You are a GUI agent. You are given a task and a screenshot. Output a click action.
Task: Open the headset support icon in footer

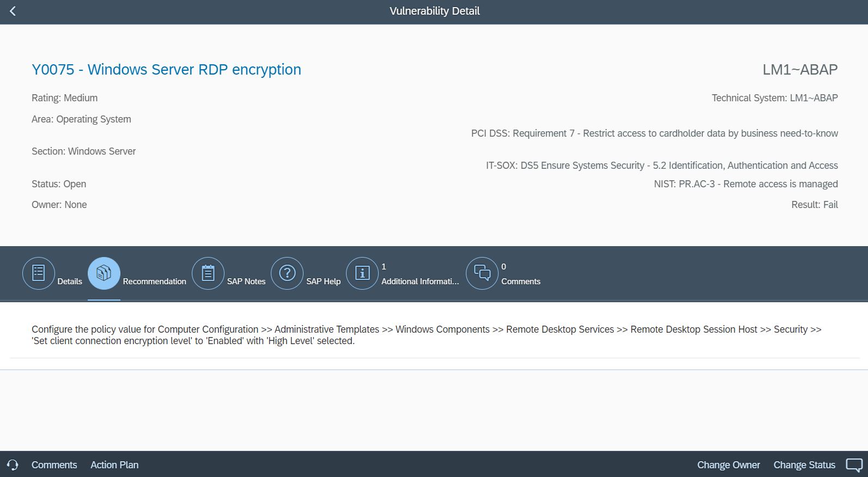tap(13, 465)
